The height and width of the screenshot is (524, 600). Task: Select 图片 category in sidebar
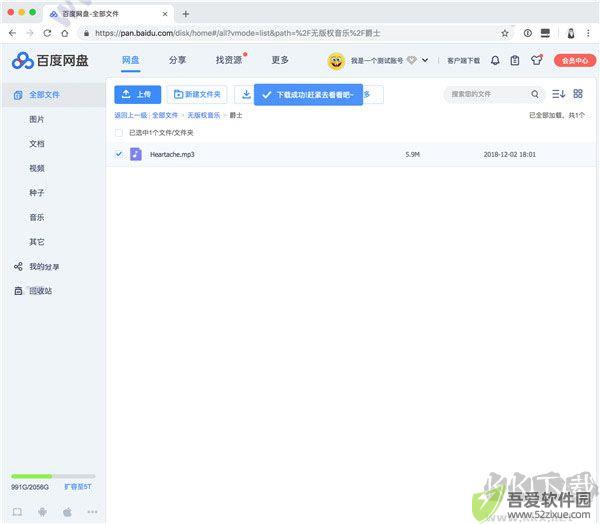point(37,119)
